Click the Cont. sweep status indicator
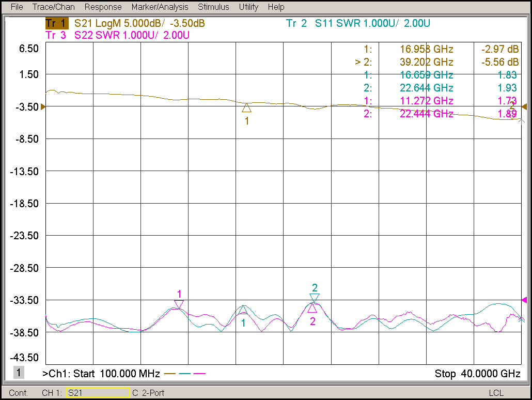 19,393
